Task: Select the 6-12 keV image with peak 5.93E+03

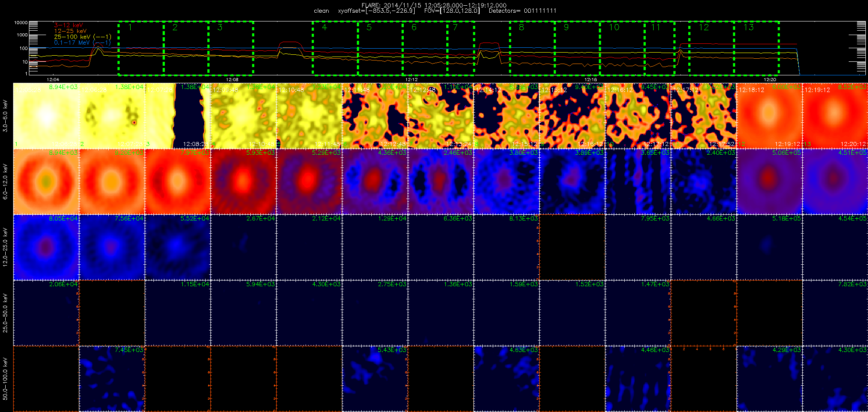Action: click(243, 181)
